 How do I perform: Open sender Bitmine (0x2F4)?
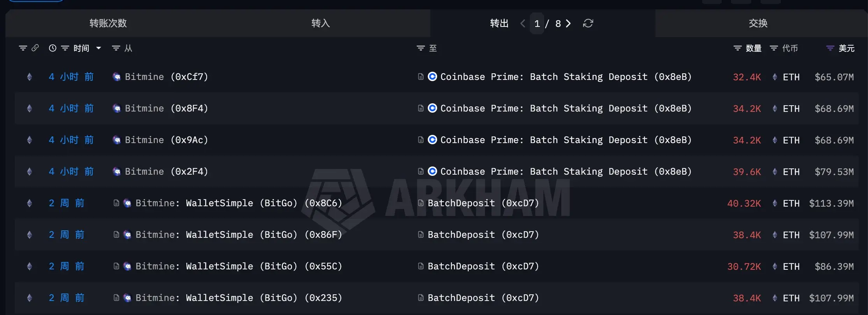(x=166, y=172)
